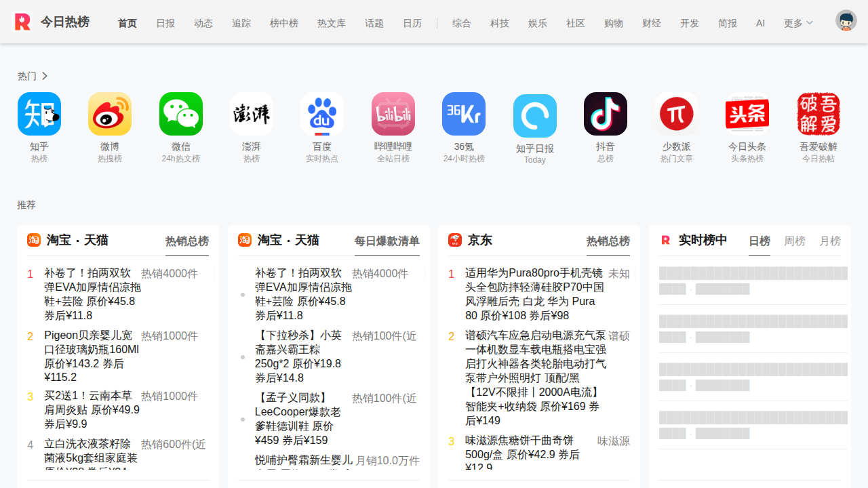868x488 pixels.
Task: Open 悦哺护臀霜新生婴儿 item
Action: point(303,462)
